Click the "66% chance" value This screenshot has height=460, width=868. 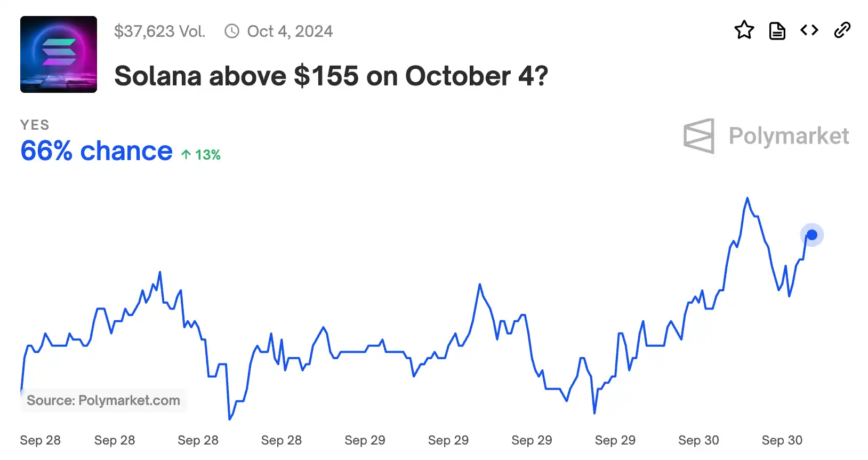(x=97, y=151)
